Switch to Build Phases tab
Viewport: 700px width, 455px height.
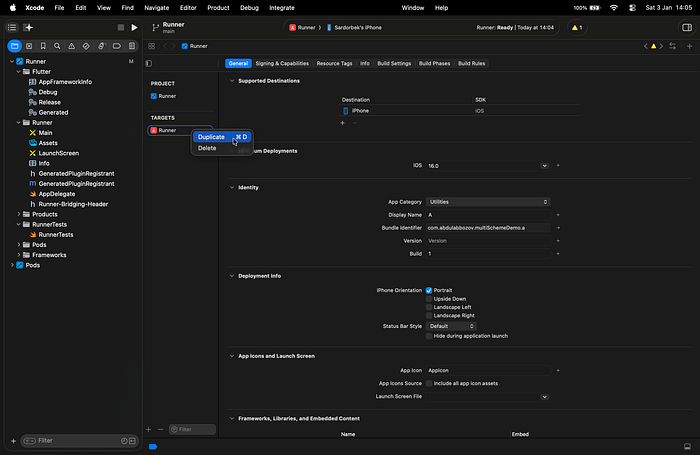(x=434, y=63)
